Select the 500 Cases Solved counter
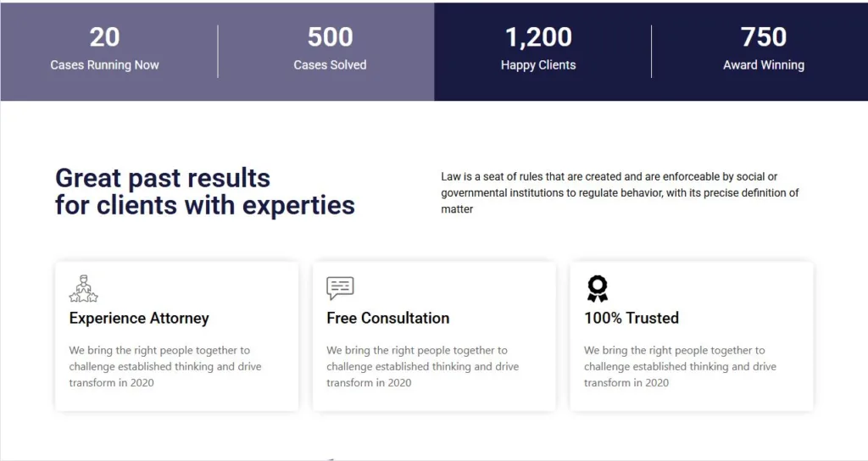The image size is (868, 461). pos(330,49)
